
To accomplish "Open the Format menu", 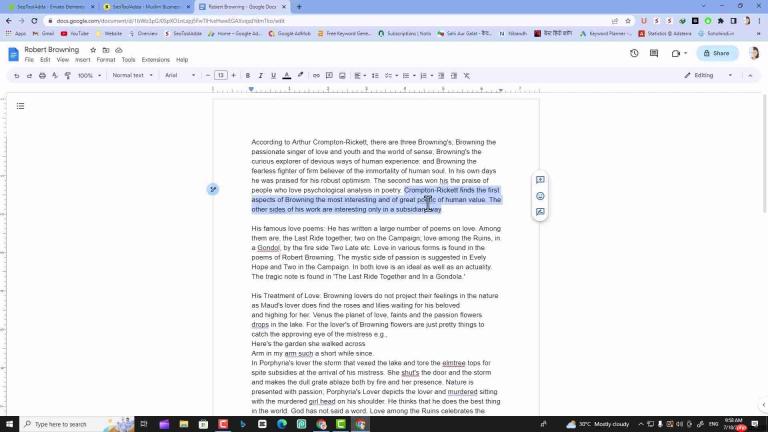I will [106, 60].
